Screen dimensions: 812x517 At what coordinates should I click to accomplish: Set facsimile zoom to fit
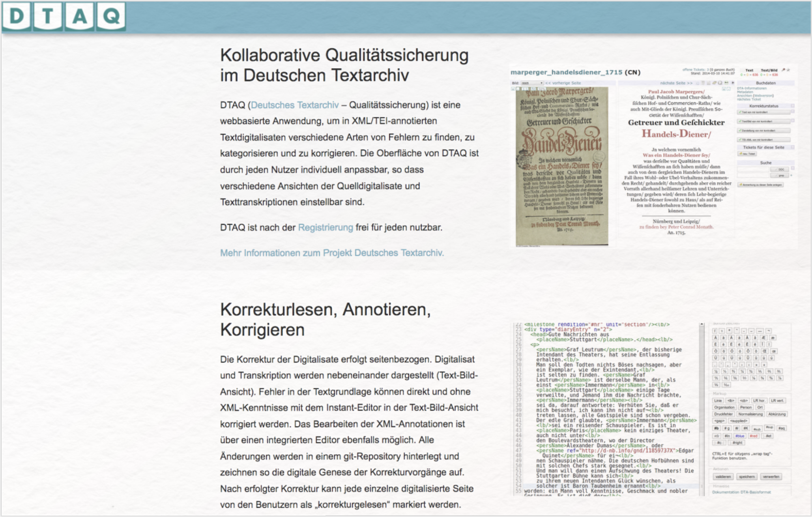533,89
